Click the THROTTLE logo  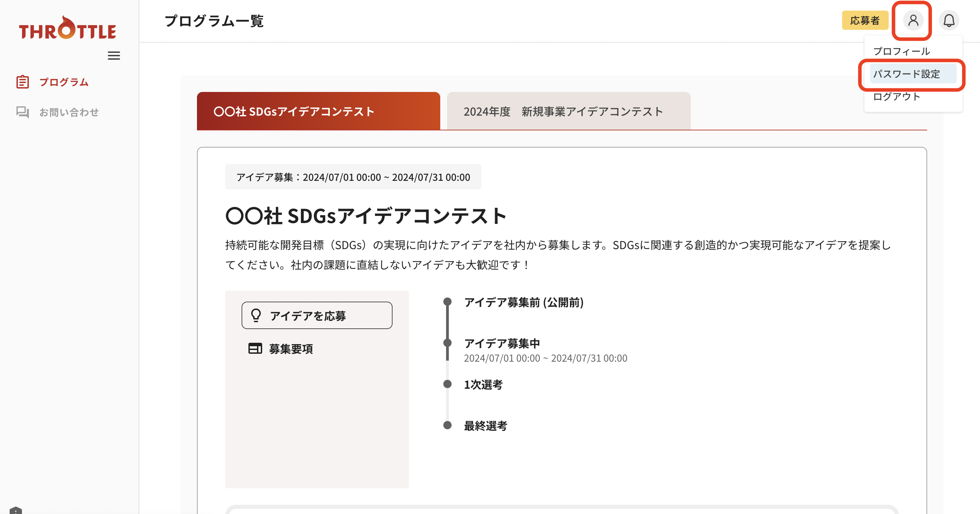pyautogui.click(x=67, y=28)
